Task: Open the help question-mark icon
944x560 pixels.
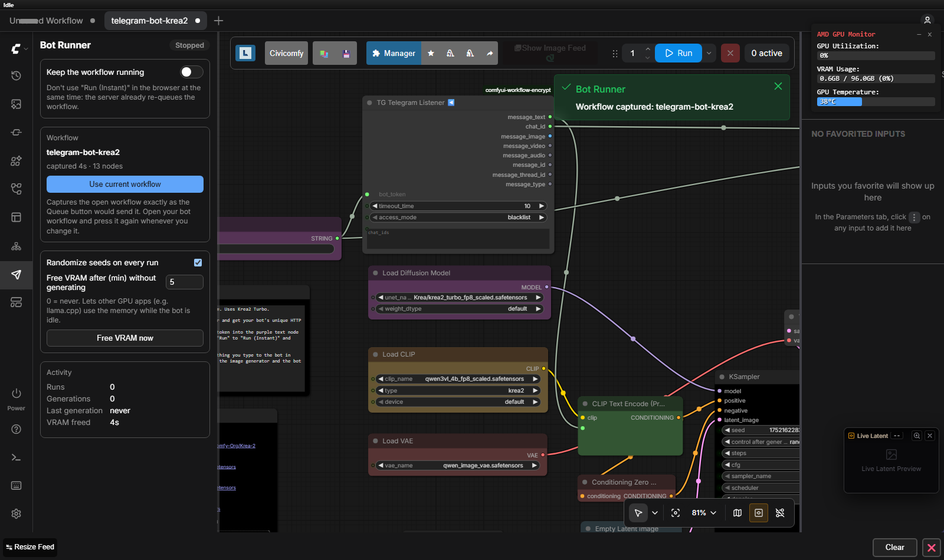Action: point(16,429)
